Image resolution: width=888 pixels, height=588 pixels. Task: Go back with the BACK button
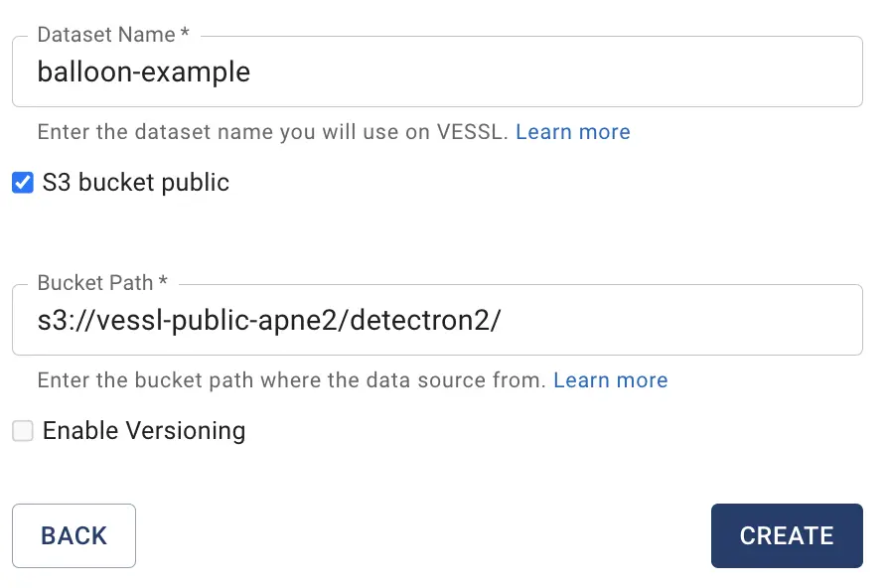(x=74, y=535)
